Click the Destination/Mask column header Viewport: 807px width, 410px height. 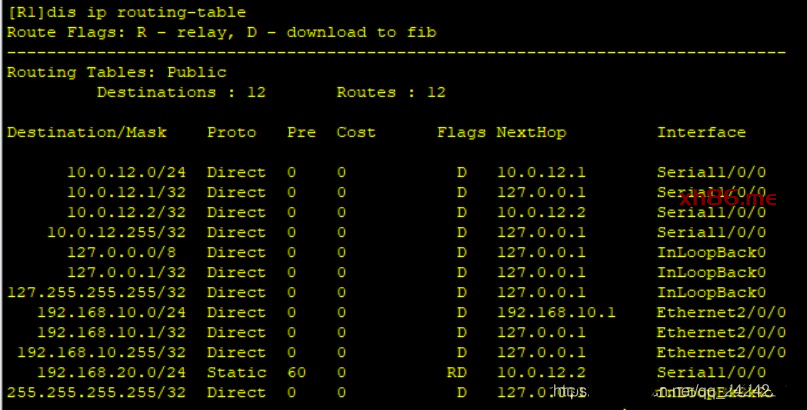click(87, 132)
